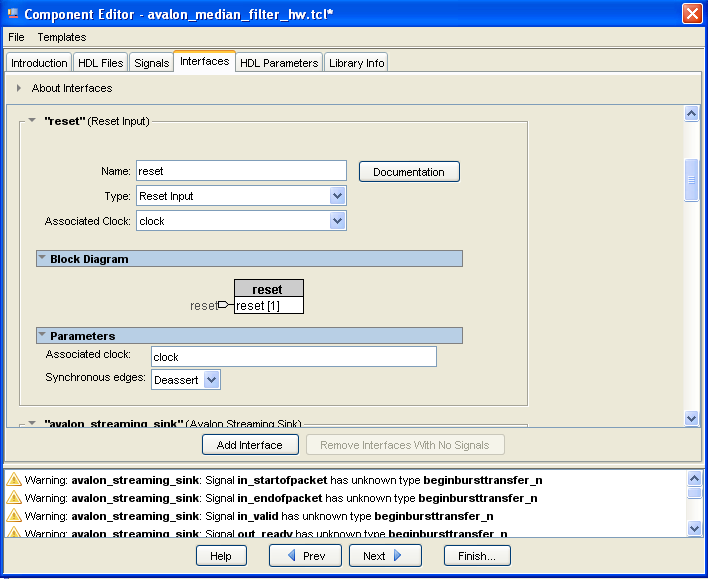The height and width of the screenshot is (579, 708).
Task: Click the Help button
Action: click(x=221, y=556)
